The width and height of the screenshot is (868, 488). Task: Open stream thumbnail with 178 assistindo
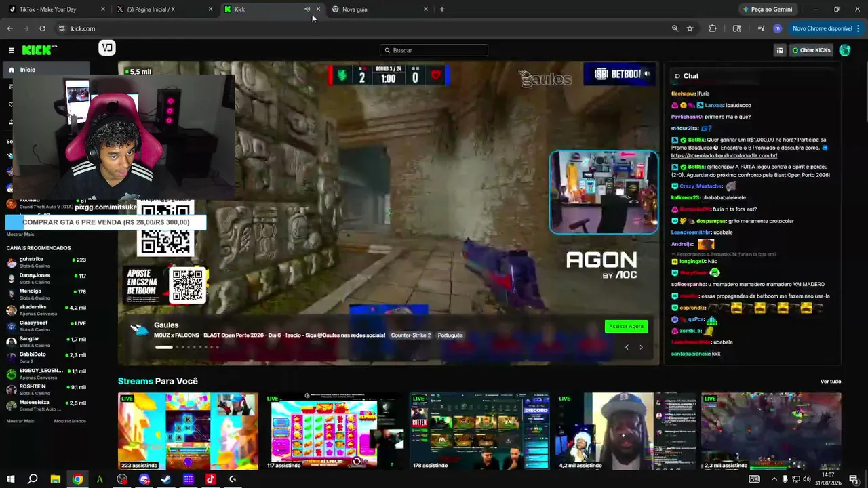(479, 432)
